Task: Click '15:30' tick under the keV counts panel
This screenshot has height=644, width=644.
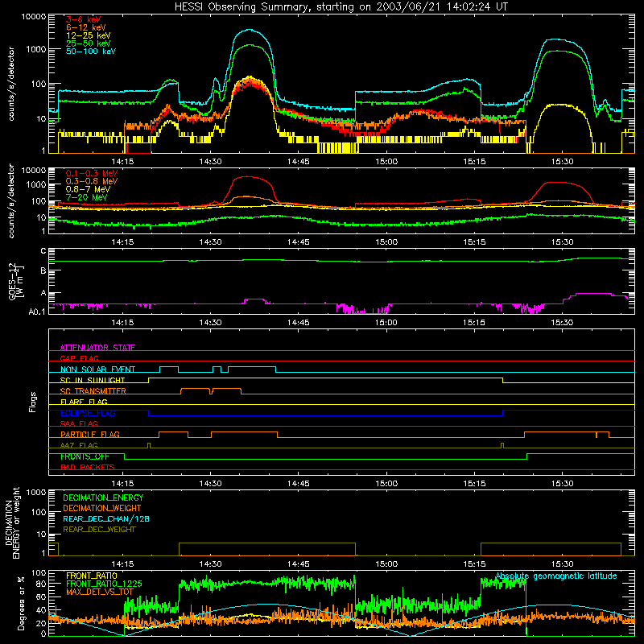Action: (562, 162)
